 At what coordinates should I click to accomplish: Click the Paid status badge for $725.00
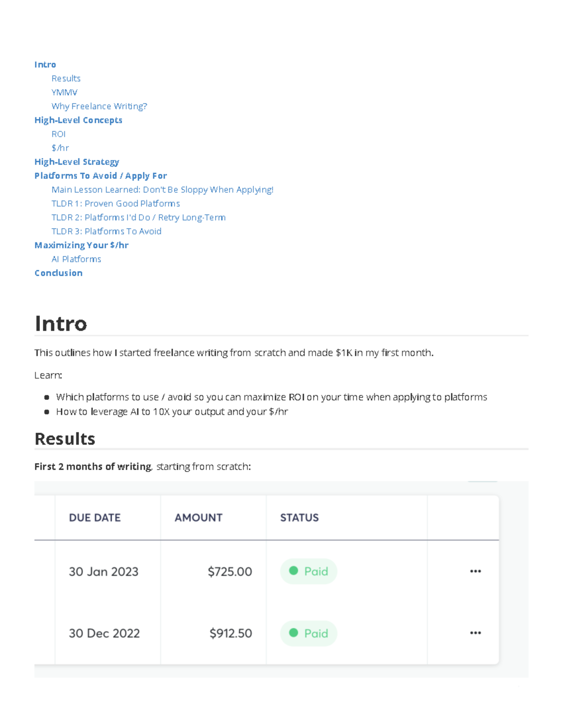pos(309,571)
